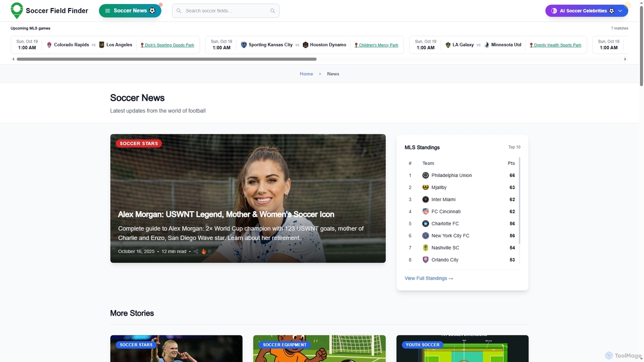Click the YOUTH SOCCER category tag
The width and height of the screenshot is (644, 362).
click(423, 345)
